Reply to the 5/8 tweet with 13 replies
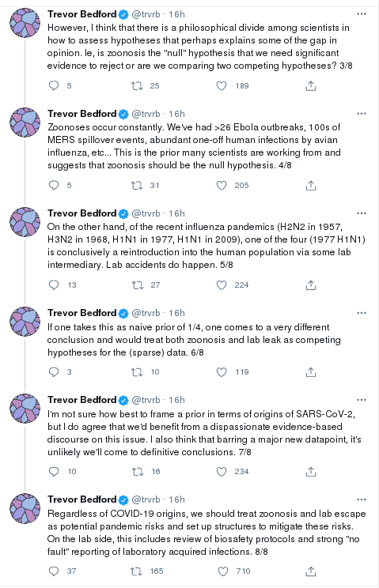This screenshot has height=588, width=379. (54, 285)
